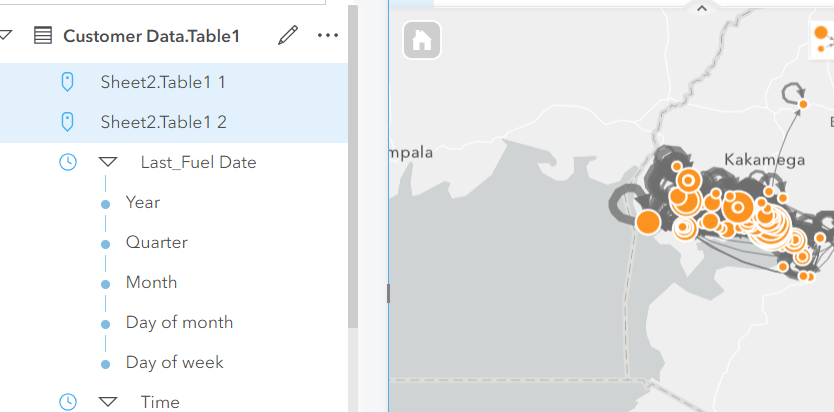This screenshot has height=412, width=834.
Task: Click clock icon next to Last_Fuel Date
Action: 68,162
